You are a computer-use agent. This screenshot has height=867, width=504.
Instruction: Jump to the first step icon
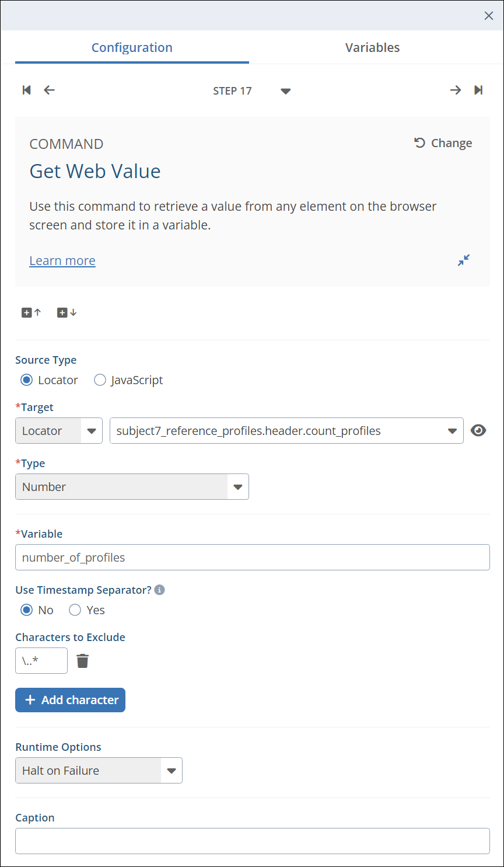click(x=26, y=90)
